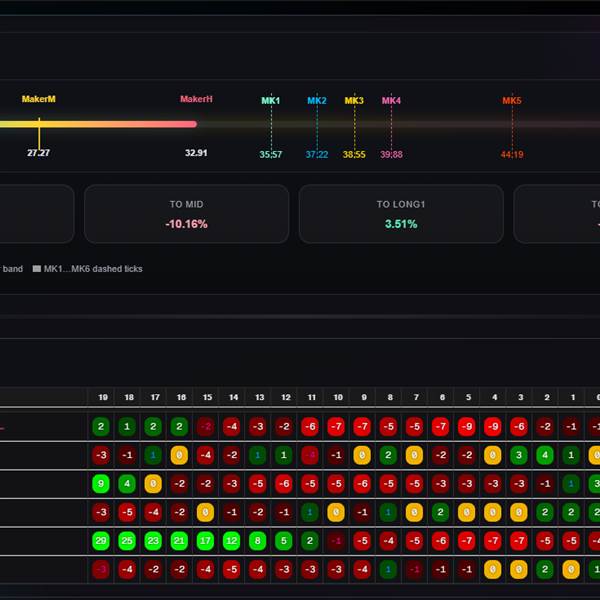Click column header 10
This screenshot has width=600, height=600.
click(338, 397)
